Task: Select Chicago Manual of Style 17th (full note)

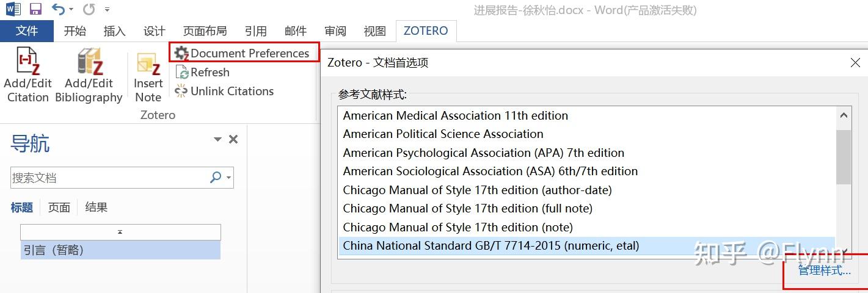Action: click(x=586, y=208)
